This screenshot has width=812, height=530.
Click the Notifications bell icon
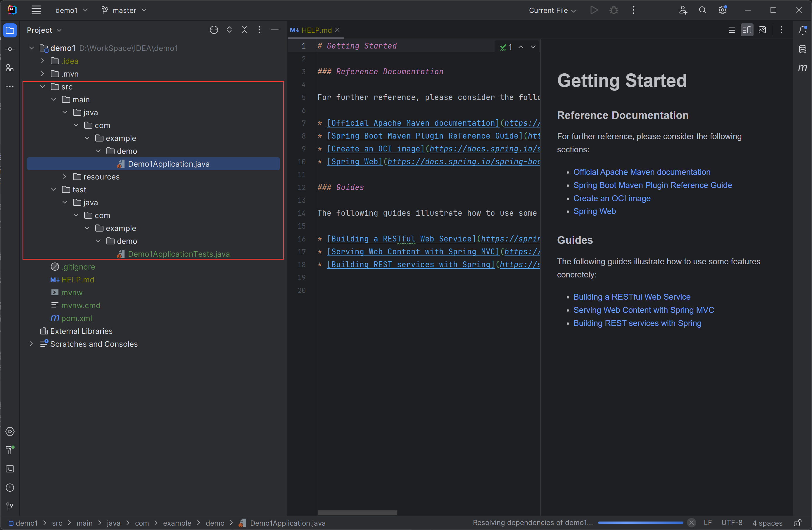tap(802, 30)
